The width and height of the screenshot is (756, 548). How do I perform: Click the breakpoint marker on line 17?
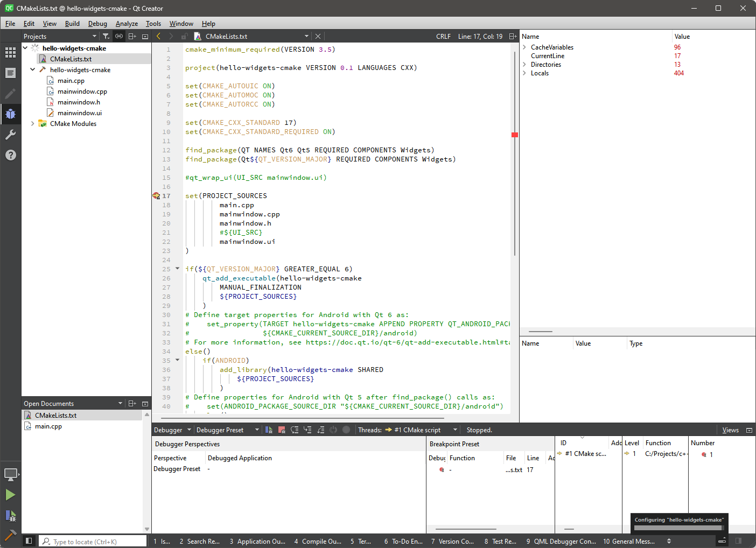[156, 196]
